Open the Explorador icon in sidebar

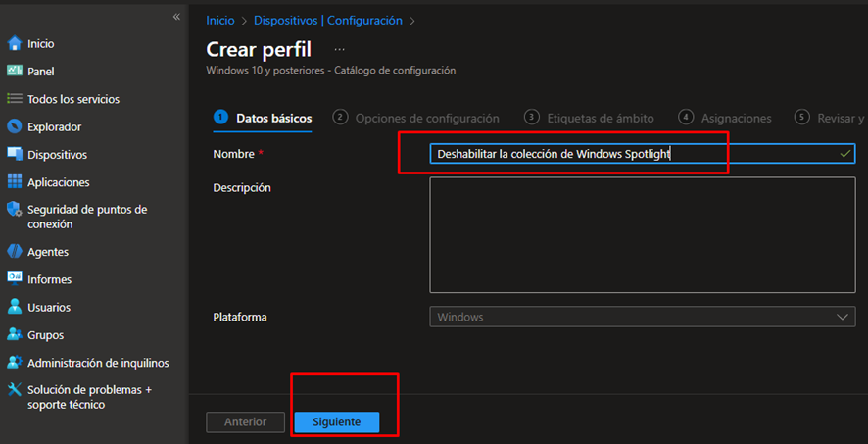(15, 126)
